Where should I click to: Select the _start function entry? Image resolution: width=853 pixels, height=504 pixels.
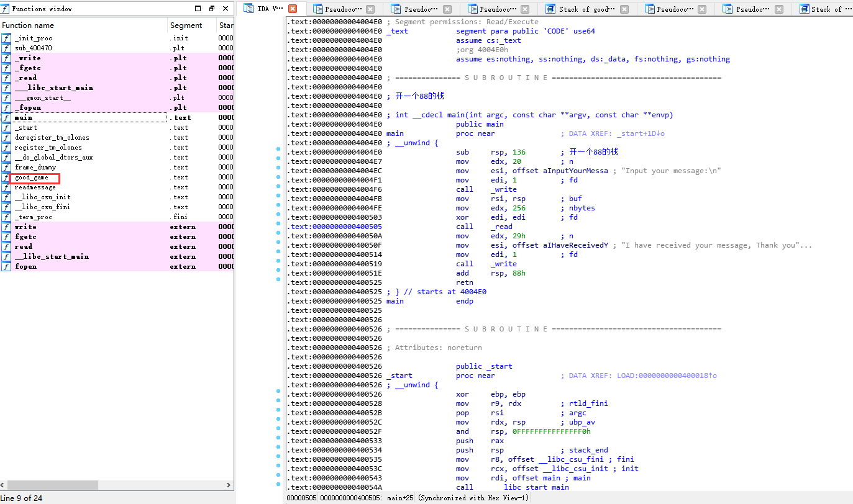[x=26, y=128]
